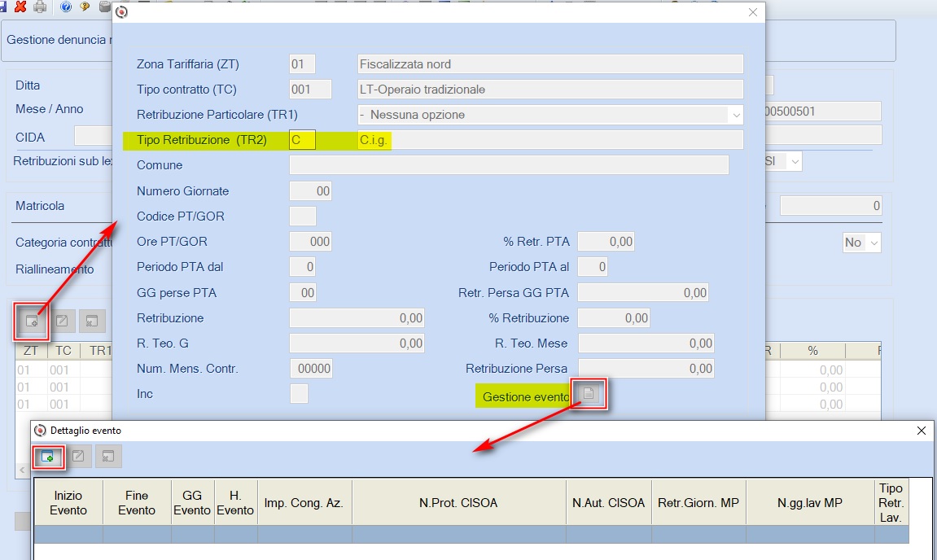Click the Retr. Persa GG PTA field
Viewport: 937px width, 560px height.
643,293
